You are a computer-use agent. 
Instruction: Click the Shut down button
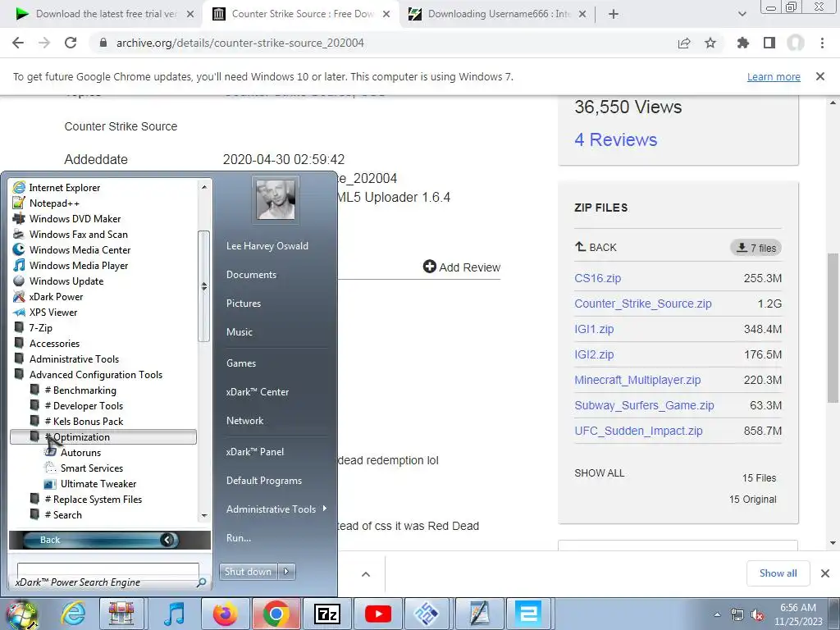click(248, 572)
